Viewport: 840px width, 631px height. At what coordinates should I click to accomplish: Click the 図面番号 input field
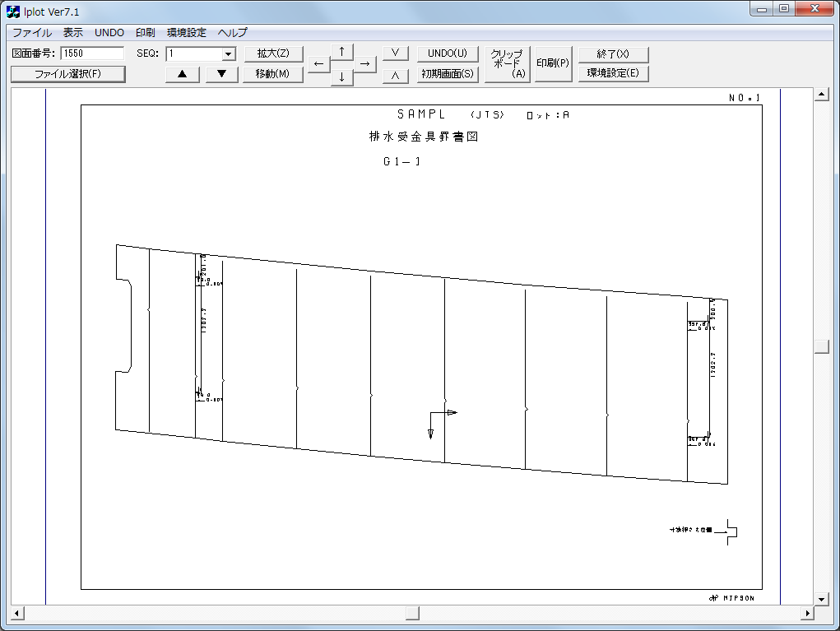[92, 53]
